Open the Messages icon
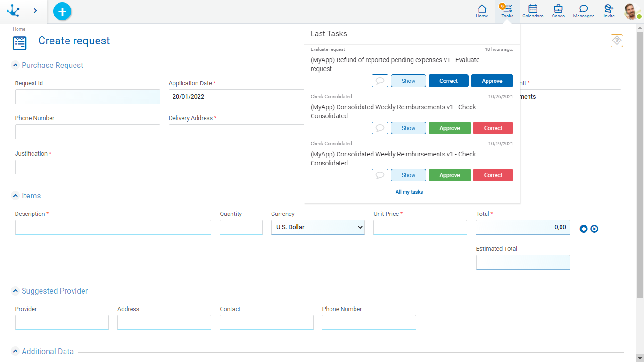Screen dimensions: 644x362 point(584,11)
